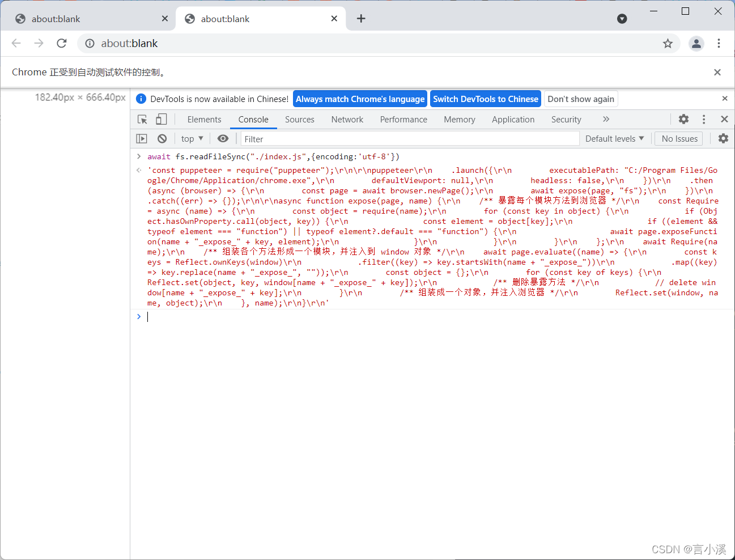The image size is (735, 560).
Task: Open the DevTools settings gear
Action: click(684, 119)
